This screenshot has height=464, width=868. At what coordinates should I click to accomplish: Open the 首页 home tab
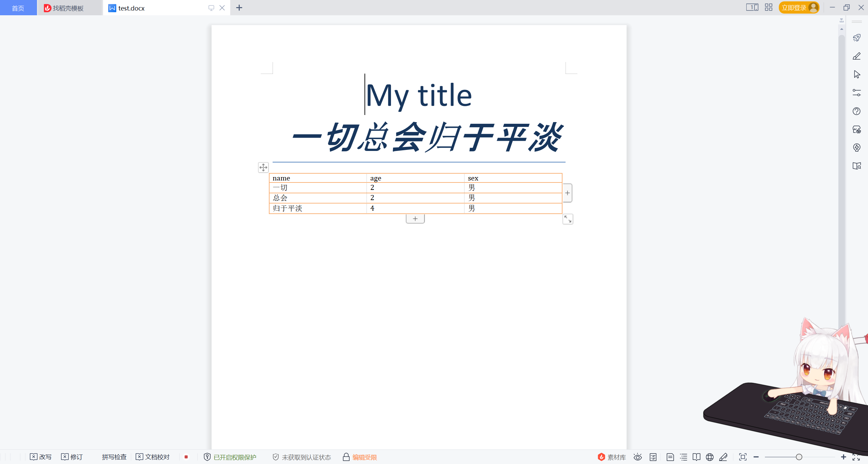tap(18, 8)
